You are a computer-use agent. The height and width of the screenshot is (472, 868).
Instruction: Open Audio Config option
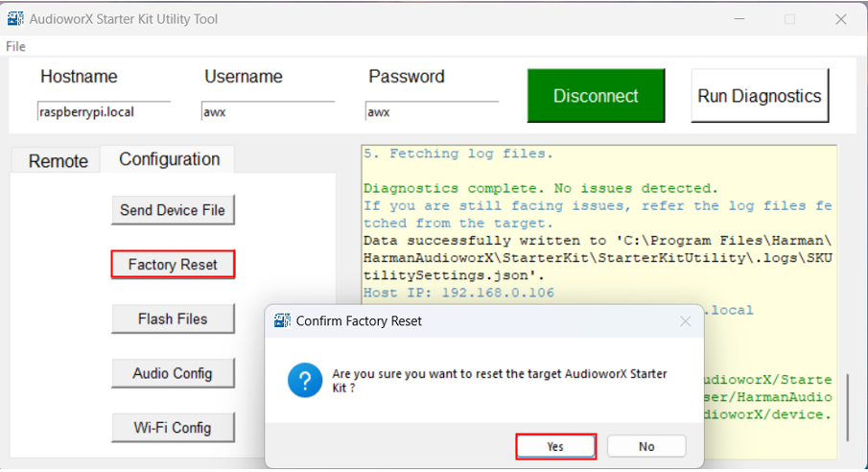(173, 373)
